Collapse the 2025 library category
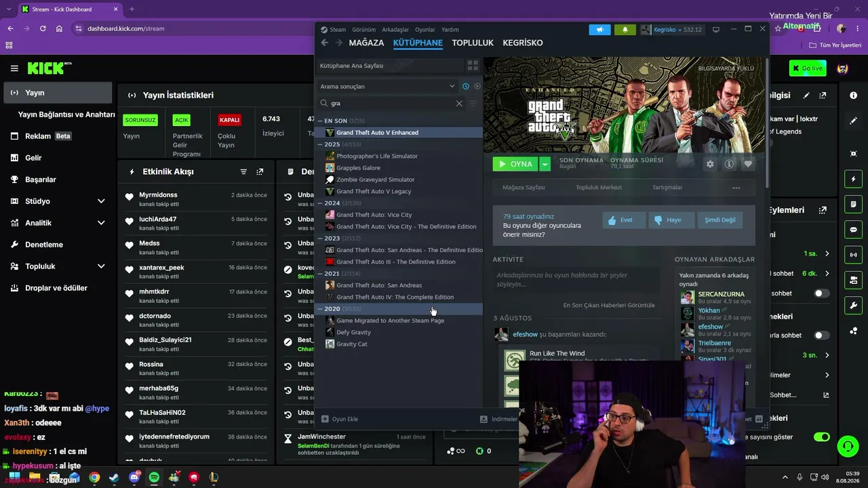The height and width of the screenshot is (488, 868). 320,144
